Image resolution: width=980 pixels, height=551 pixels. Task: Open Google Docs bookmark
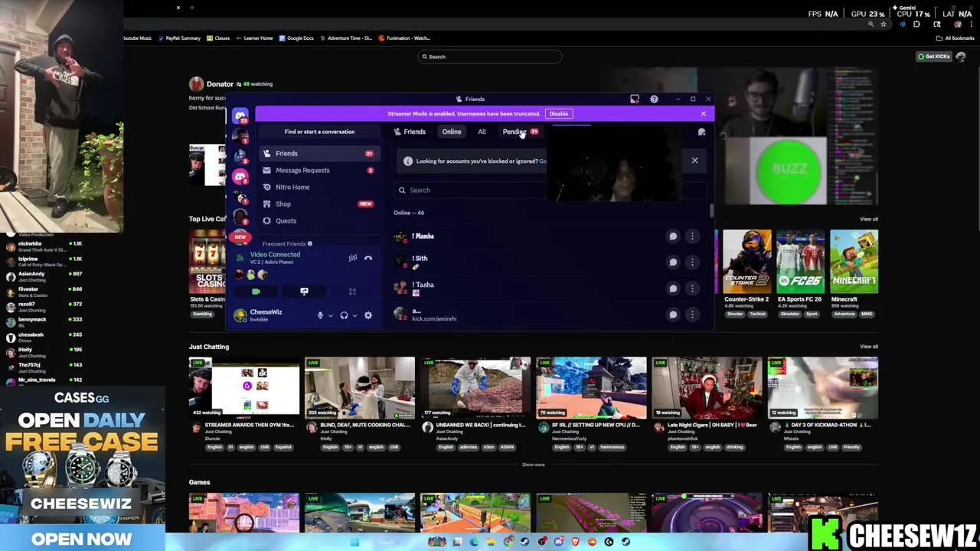(x=296, y=38)
